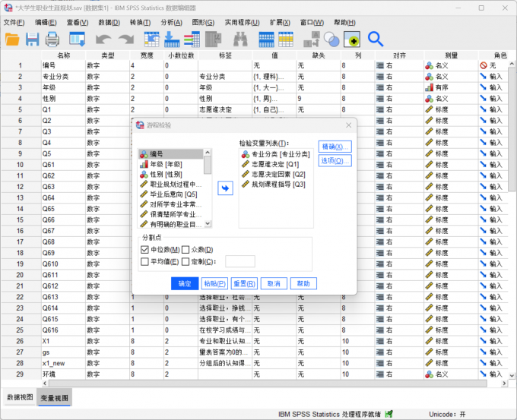The image size is (517, 420).
Task: Click the Run descriptive statistics icon
Action: point(214,39)
